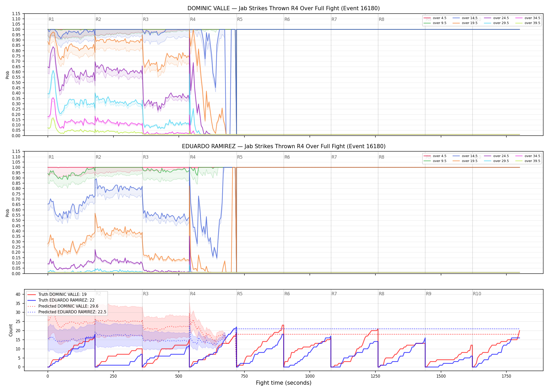The image size is (549, 392).
Task: Click R6 marker in Eduardo Ramirez chart
Action: pos(287,157)
